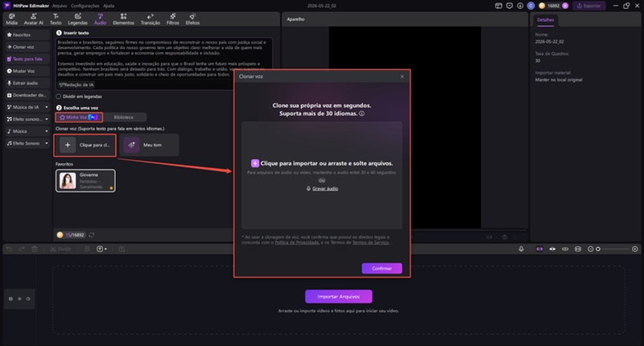This screenshot has width=644, height=346.
Task: Switch to the Detalhes tab
Action: click(546, 19)
